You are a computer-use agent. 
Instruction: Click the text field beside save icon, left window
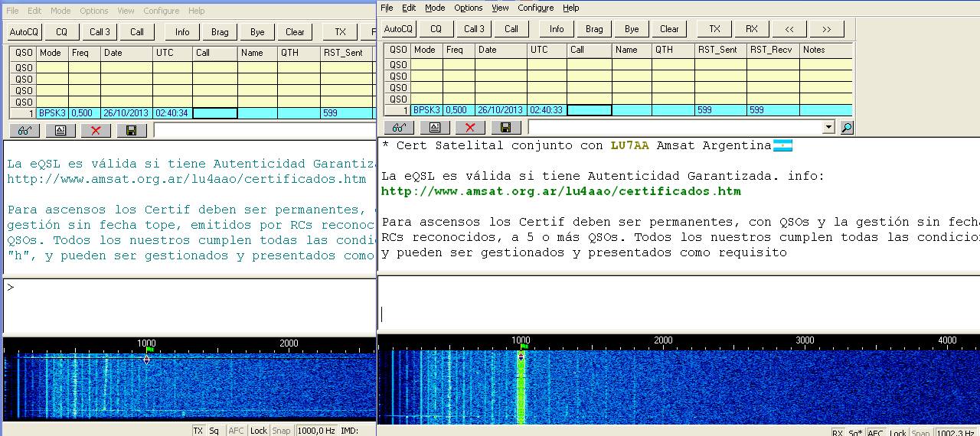click(264, 131)
